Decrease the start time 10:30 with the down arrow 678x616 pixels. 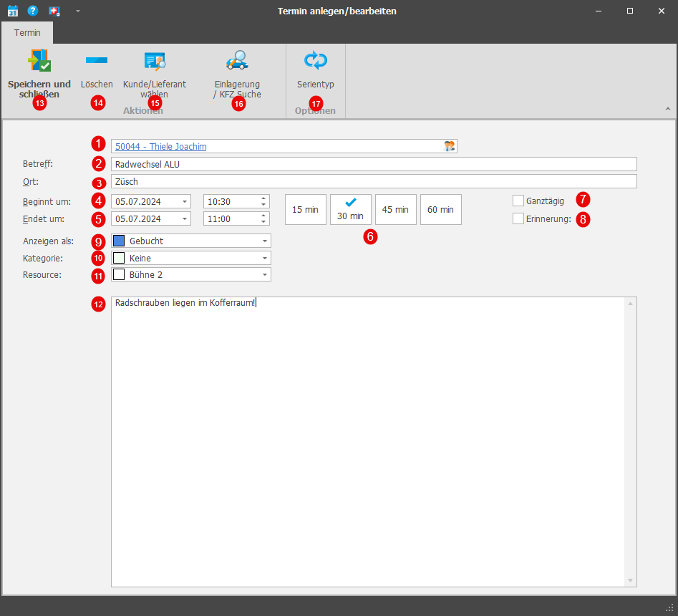coord(263,205)
